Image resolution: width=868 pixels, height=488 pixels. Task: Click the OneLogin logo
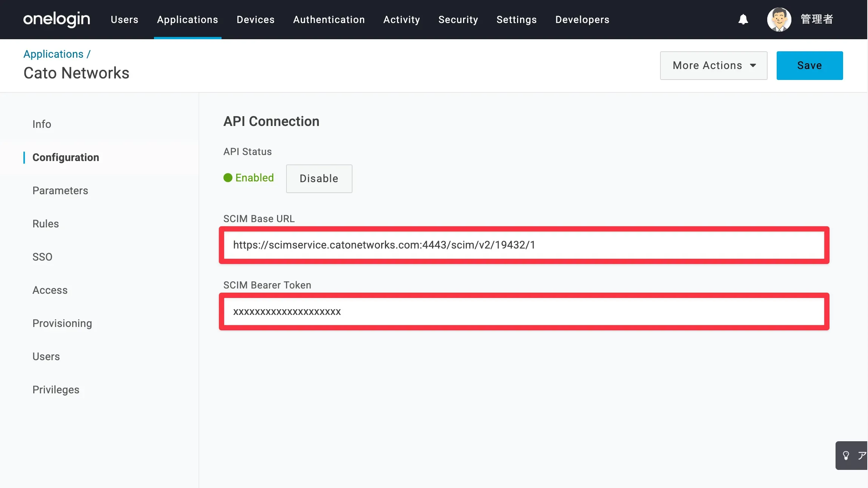click(57, 19)
